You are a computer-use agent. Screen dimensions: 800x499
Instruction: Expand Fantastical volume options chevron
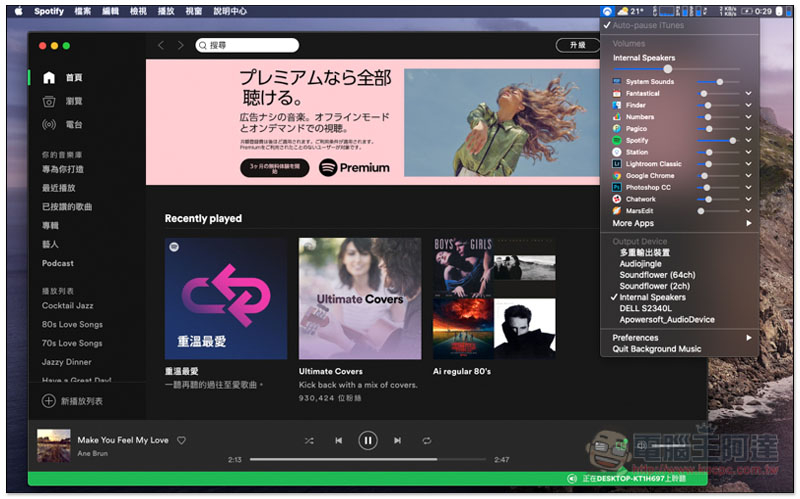[x=748, y=93]
